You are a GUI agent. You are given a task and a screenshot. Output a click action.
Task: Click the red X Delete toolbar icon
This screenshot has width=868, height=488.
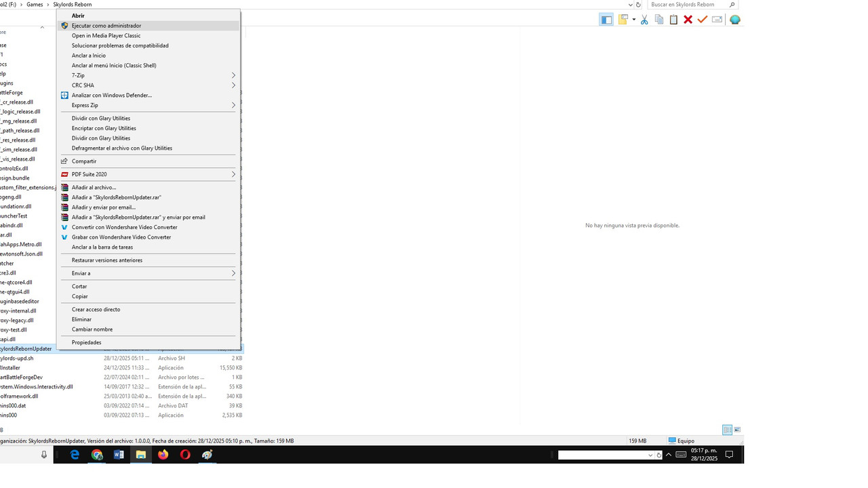(x=688, y=20)
